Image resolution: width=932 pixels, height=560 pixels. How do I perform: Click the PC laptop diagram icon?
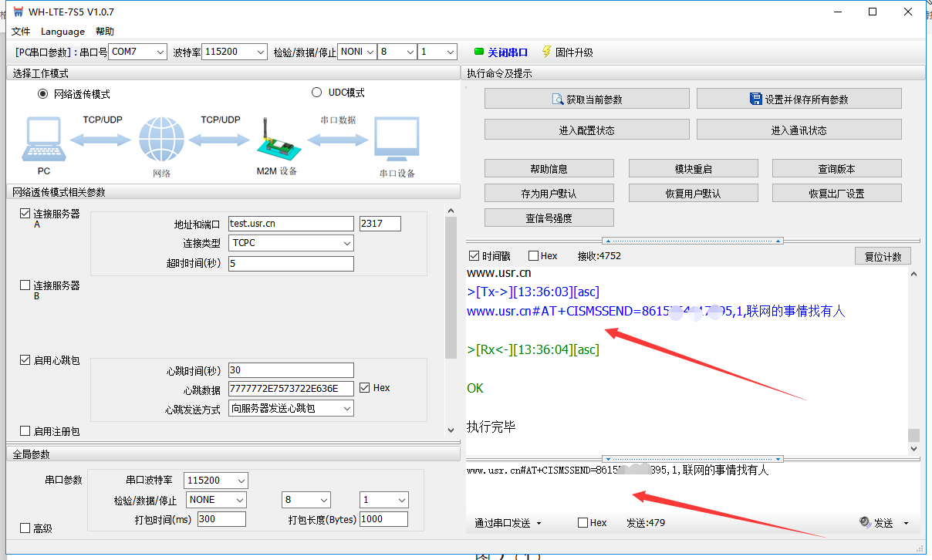pyautogui.click(x=43, y=140)
